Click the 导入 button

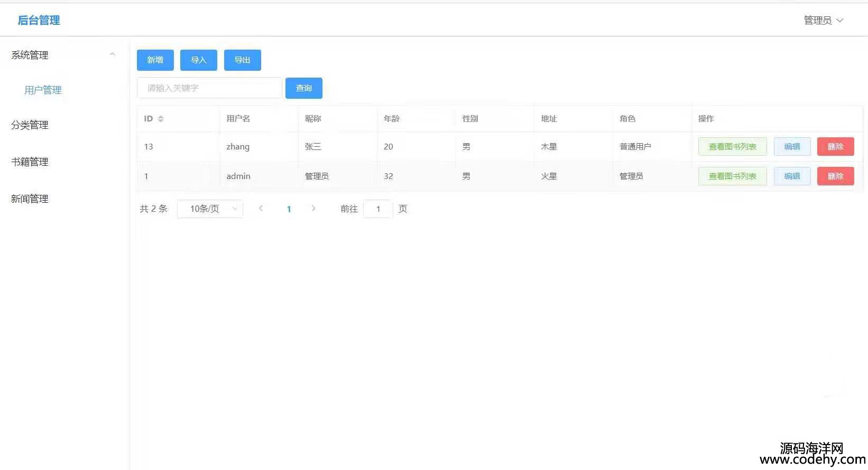click(198, 60)
